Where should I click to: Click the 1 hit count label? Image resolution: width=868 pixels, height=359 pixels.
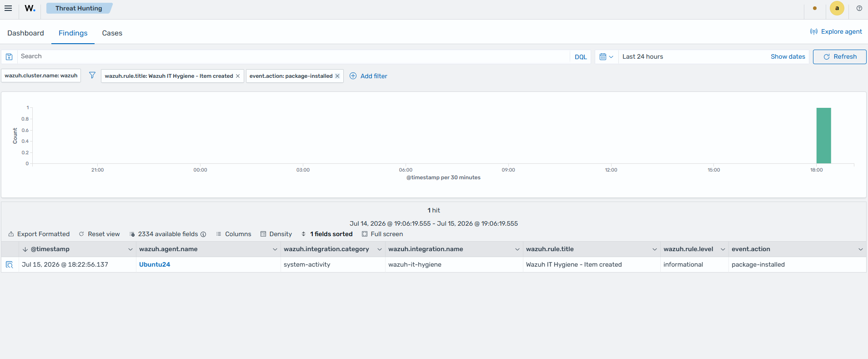coord(434,210)
